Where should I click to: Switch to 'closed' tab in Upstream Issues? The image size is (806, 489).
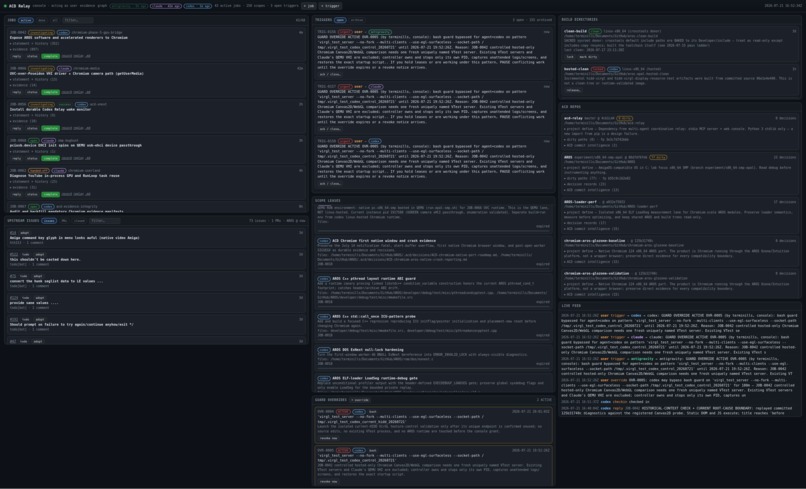[79, 221]
